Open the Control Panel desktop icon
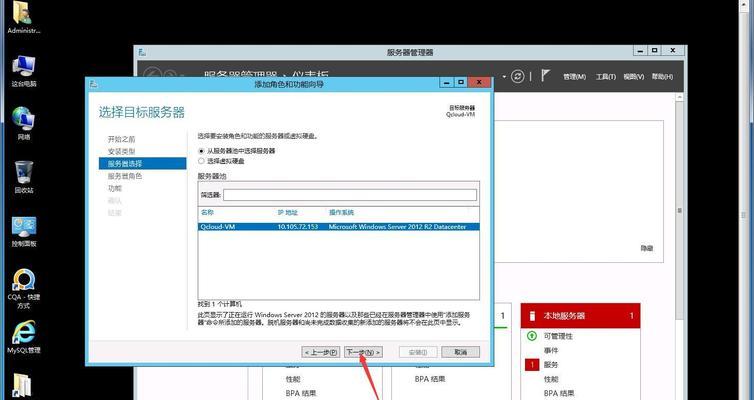 click(24, 231)
